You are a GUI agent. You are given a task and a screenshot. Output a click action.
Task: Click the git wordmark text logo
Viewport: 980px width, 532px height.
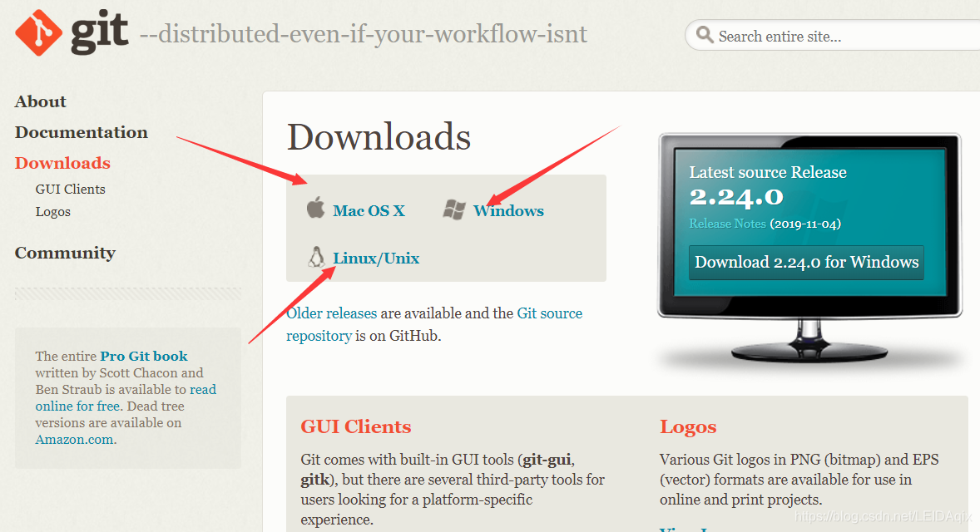coord(99,32)
